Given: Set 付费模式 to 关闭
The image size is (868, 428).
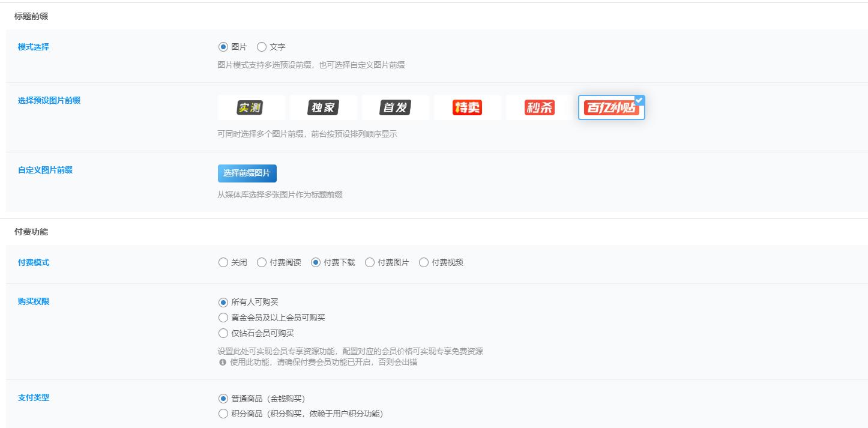Looking at the screenshot, I should click(x=223, y=262).
